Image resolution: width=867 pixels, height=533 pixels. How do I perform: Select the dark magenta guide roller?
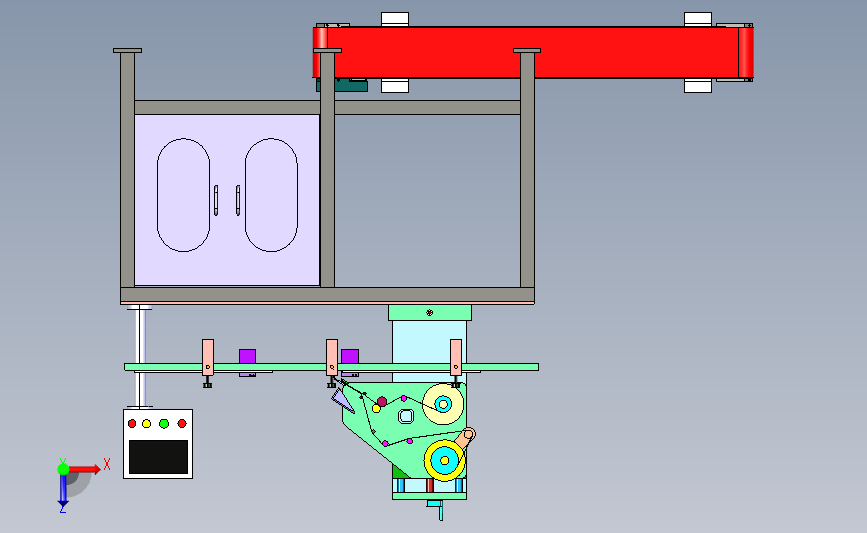(x=382, y=401)
